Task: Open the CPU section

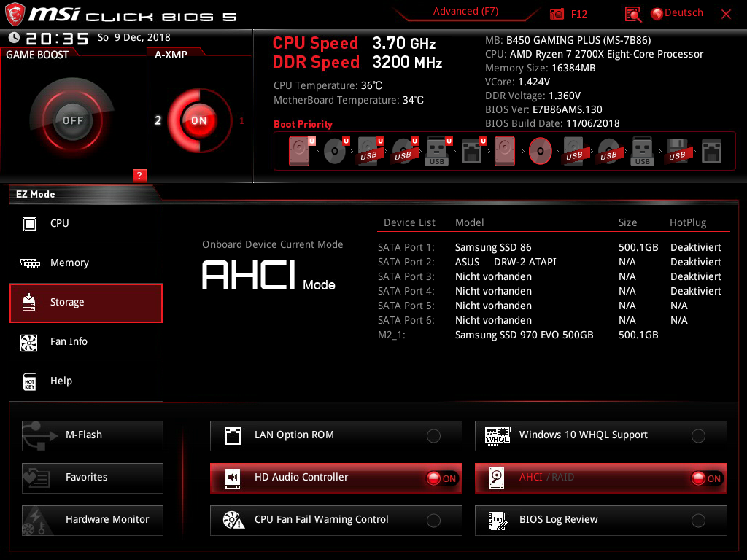Action: pyautogui.click(x=86, y=224)
